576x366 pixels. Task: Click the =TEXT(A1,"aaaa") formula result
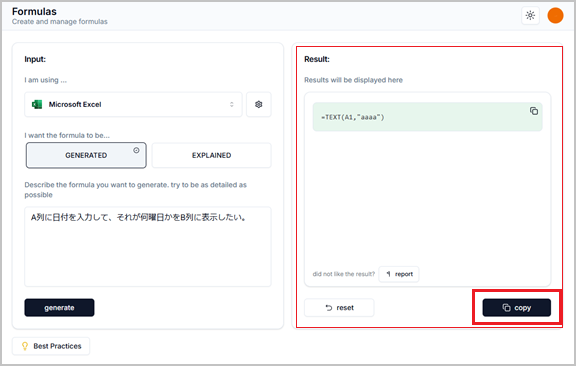pos(353,117)
